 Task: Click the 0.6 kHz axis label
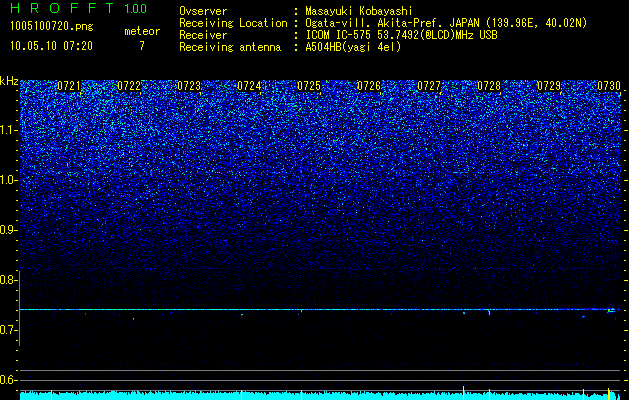(9, 380)
